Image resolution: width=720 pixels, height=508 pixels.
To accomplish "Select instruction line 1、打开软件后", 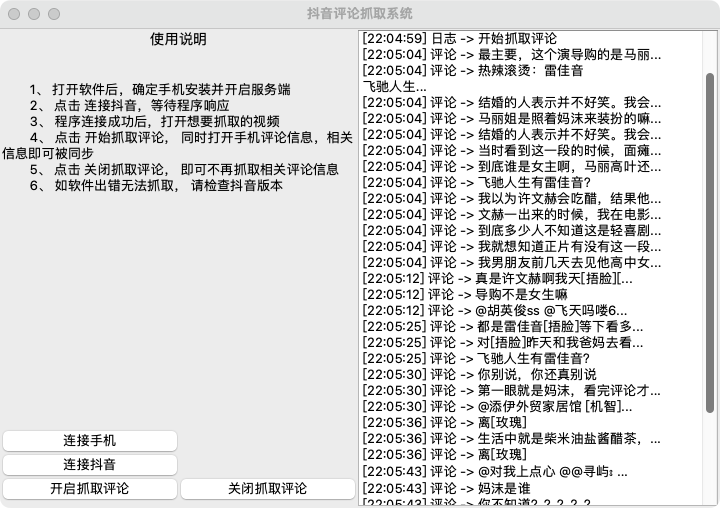I will (x=160, y=89).
